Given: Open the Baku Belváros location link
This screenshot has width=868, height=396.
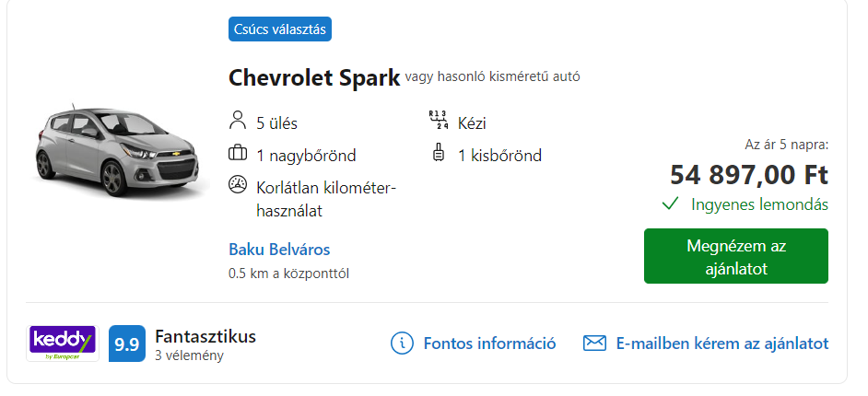Looking at the screenshot, I should tap(279, 250).
